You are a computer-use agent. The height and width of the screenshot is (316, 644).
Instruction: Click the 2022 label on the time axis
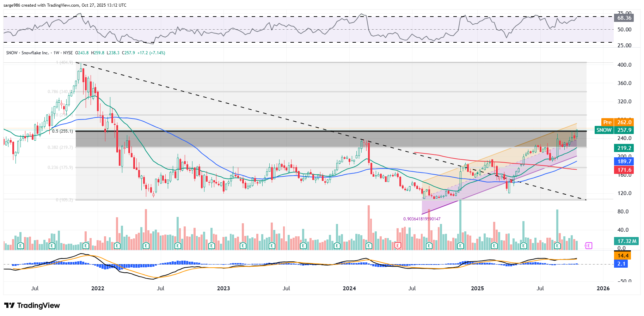point(98,288)
